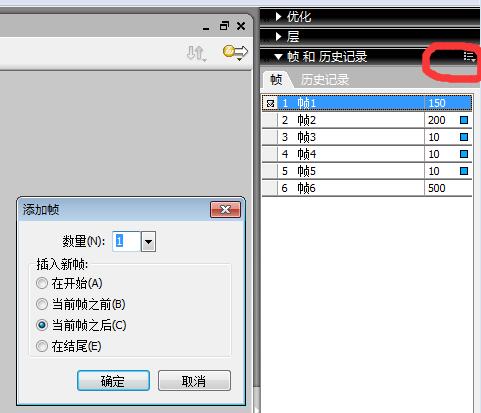This screenshot has width=481, height=413.
Task: Select the 帧 tab
Action: pyautogui.click(x=276, y=80)
